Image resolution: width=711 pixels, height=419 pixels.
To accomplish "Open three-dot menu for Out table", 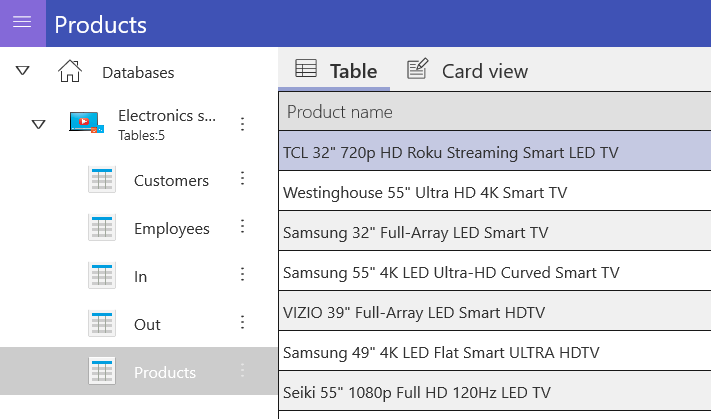I will pos(243,322).
